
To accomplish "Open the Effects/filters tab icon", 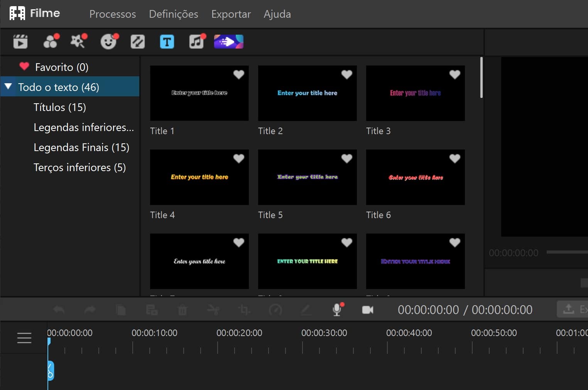I will pyautogui.click(x=51, y=41).
